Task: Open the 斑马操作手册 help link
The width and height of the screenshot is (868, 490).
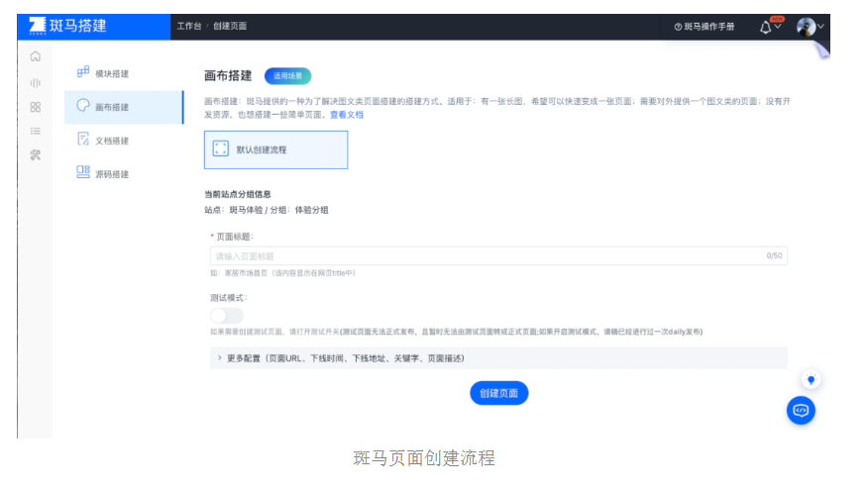Action: coord(705,27)
